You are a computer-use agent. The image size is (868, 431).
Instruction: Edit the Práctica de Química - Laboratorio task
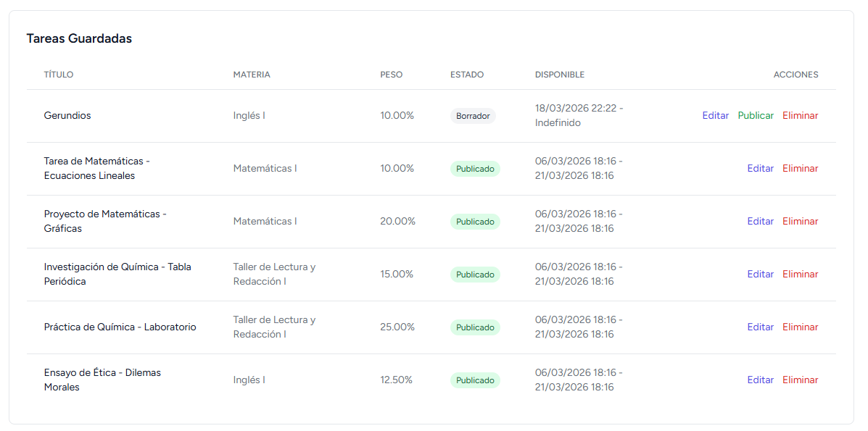point(761,327)
